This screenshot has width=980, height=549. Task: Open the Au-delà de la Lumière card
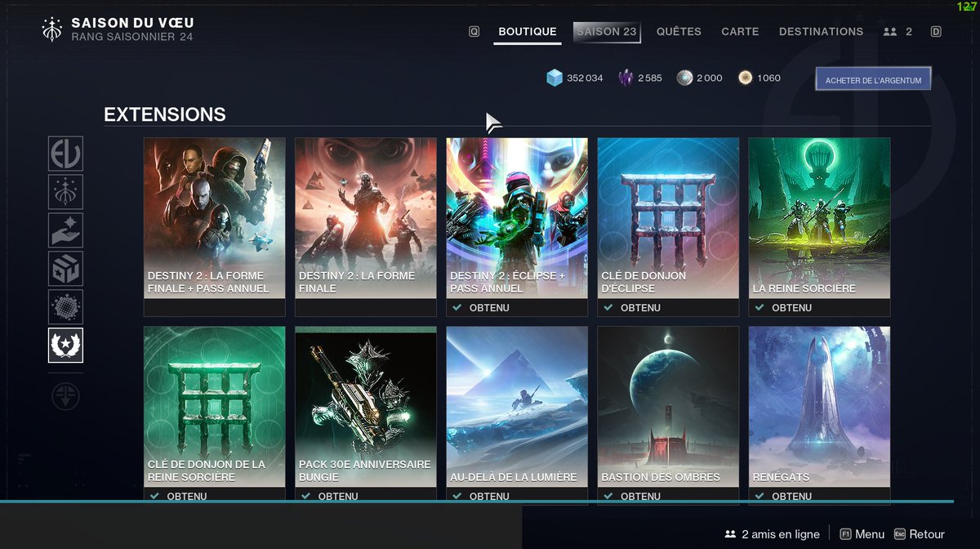[x=517, y=414]
